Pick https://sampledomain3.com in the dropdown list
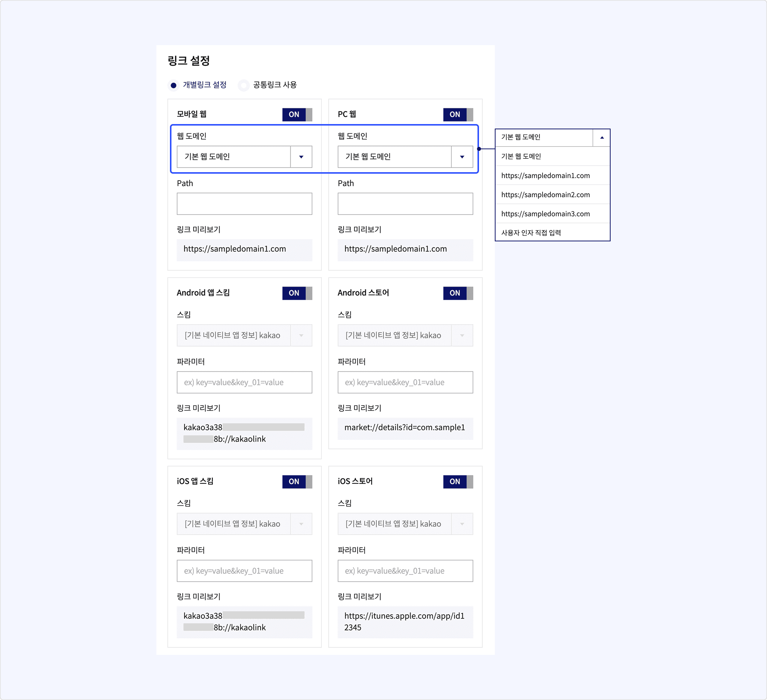This screenshot has width=767, height=700. (x=545, y=214)
